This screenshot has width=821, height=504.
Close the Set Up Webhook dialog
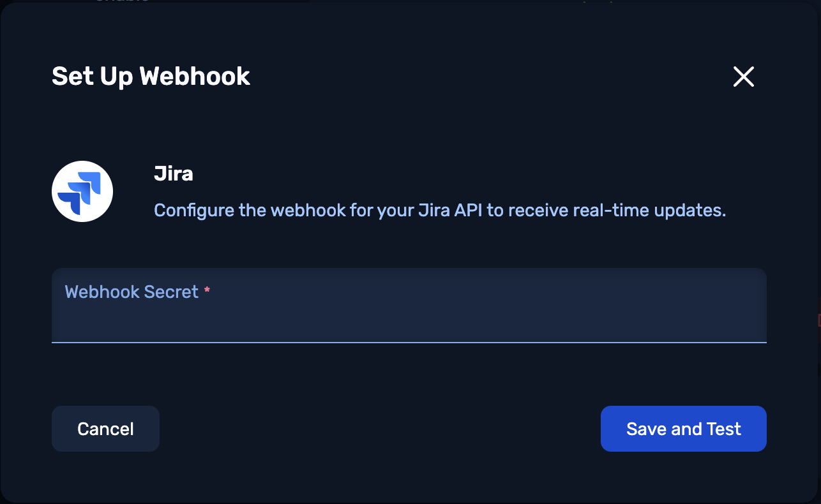(x=743, y=77)
